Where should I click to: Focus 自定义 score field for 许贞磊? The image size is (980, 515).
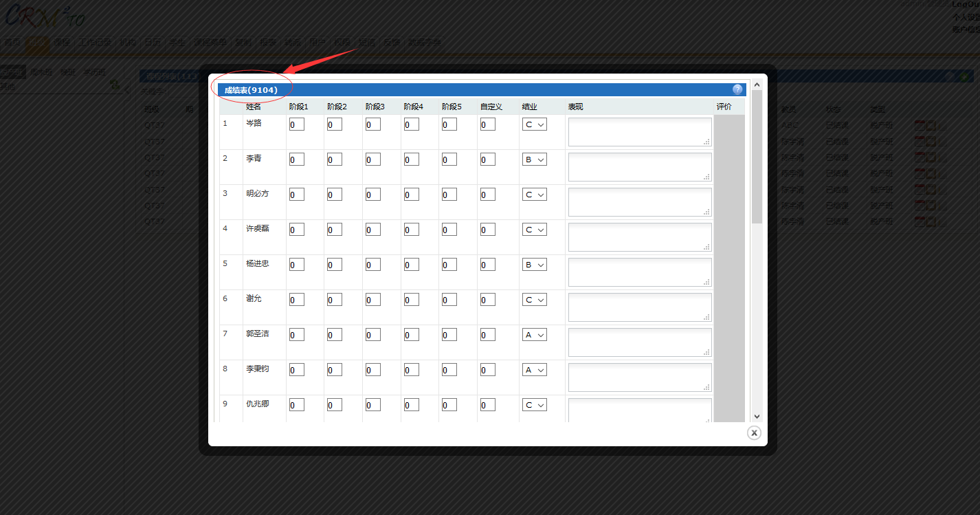tap(487, 230)
